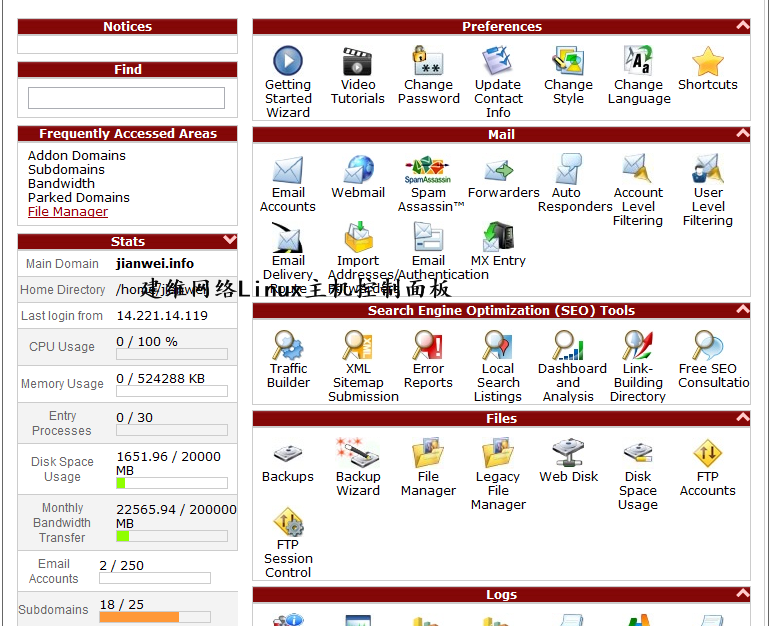The image size is (769, 626).
Task: Go to Subdomains in Frequently Accessed
Action: click(66, 170)
